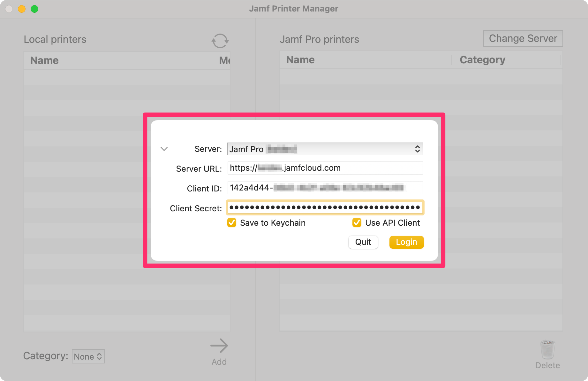588x381 pixels.
Task: Click the refresh local printers icon
Action: [220, 41]
